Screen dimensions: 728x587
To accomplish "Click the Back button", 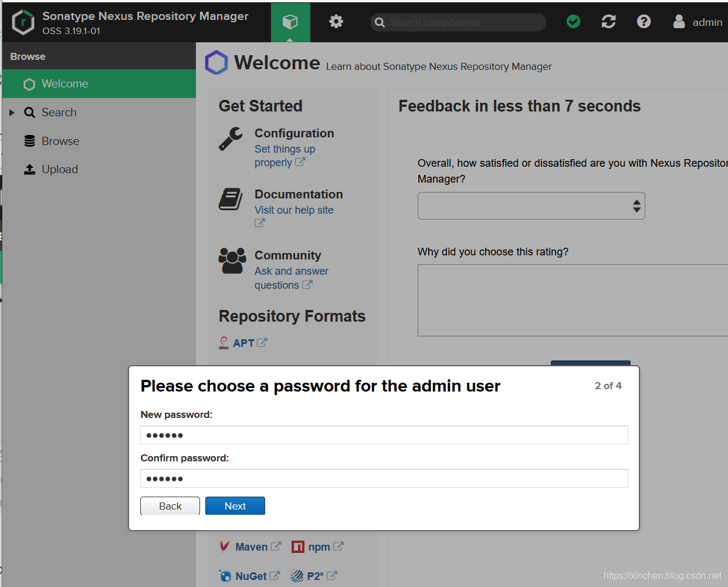I will (170, 506).
